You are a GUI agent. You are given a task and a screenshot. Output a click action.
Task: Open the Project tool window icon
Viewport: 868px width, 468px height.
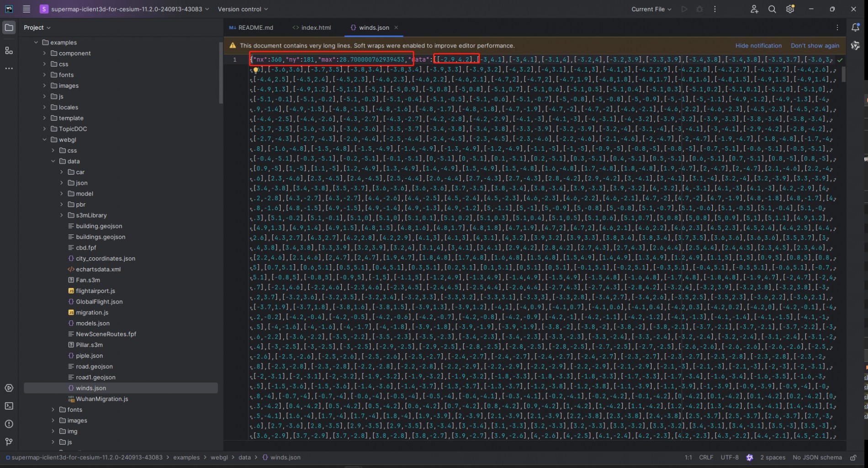[9, 27]
